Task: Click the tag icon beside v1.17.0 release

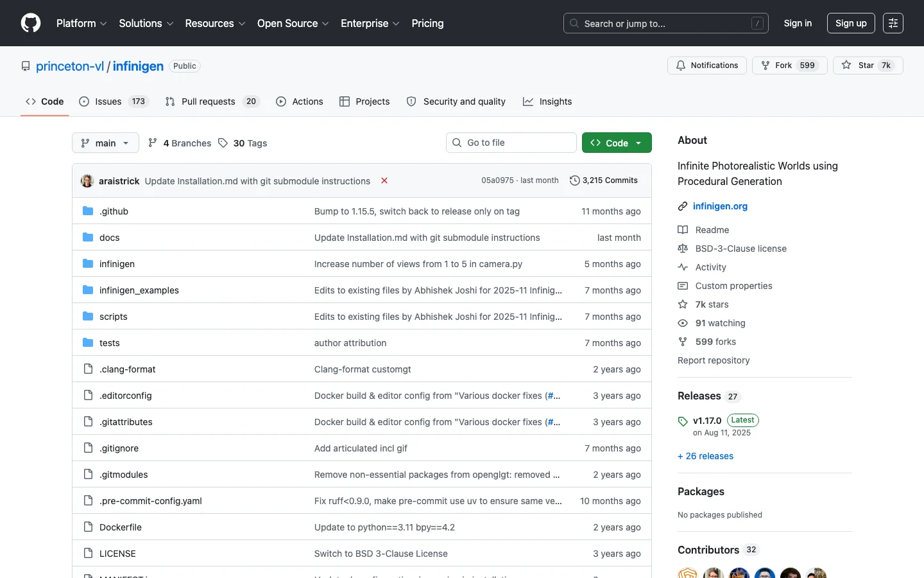Action: 683,421
